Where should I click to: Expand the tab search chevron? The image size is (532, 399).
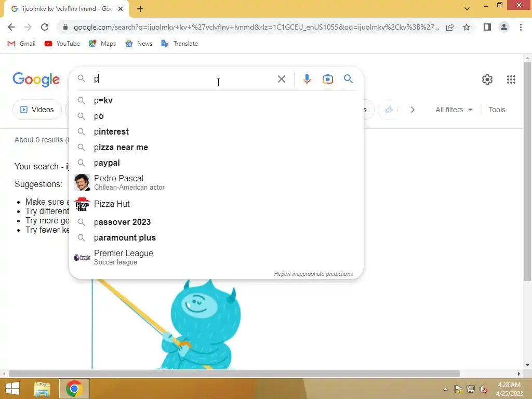click(467, 9)
